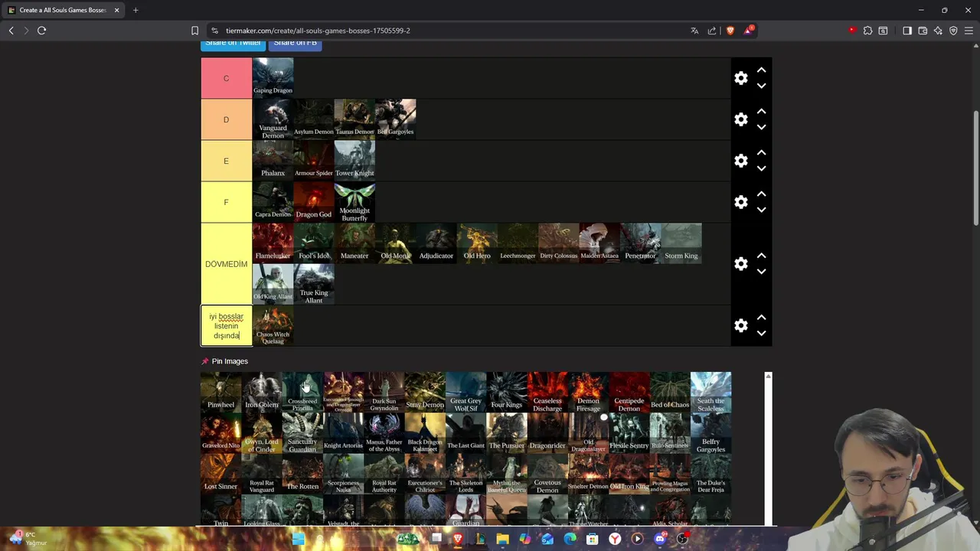Open weather widget showing Yağmur
Viewport: 980px width, 551px height.
[x=28, y=539]
